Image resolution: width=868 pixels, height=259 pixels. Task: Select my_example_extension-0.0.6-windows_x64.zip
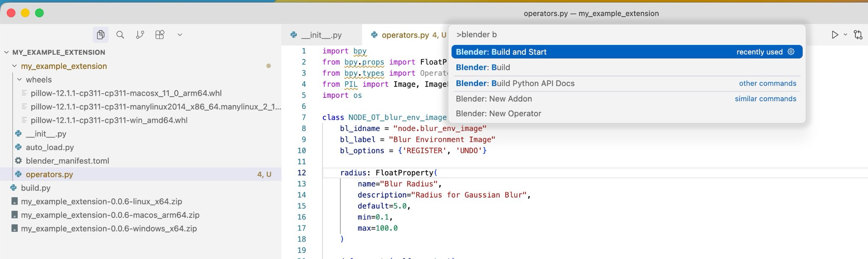(x=109, y=228)
